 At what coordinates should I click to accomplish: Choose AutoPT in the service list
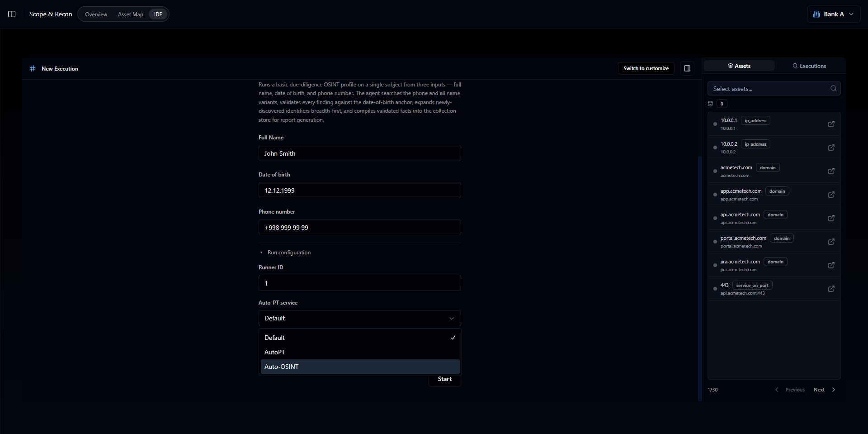pos(360,352)
